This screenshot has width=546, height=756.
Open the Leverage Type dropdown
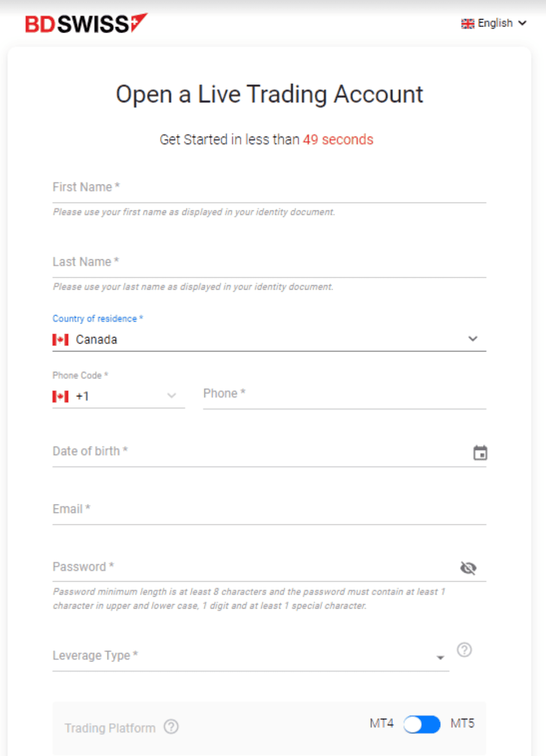(440, 656)
